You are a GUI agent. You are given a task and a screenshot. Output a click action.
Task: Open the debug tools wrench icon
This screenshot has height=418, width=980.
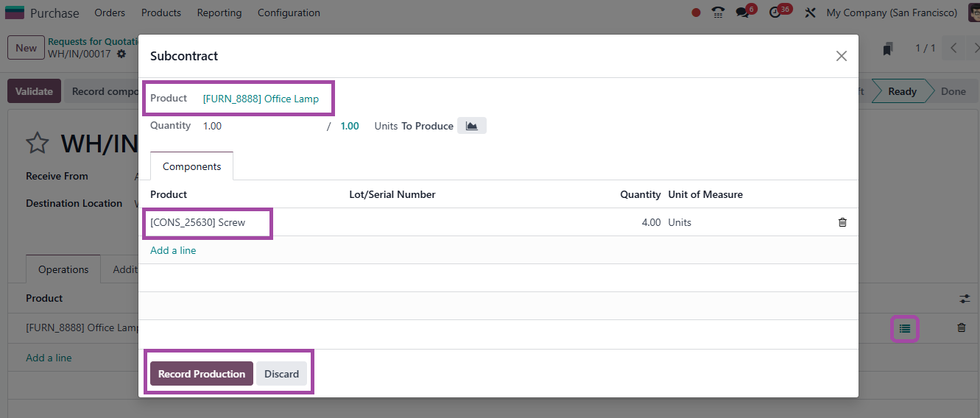(x=811, y=13)
